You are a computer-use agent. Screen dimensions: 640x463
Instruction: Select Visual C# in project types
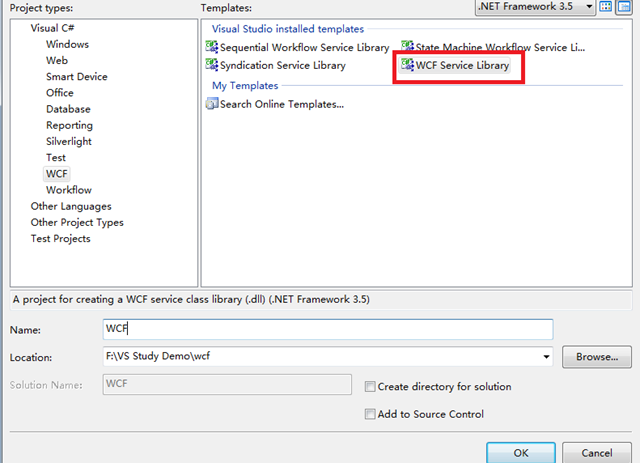[52, 28]
